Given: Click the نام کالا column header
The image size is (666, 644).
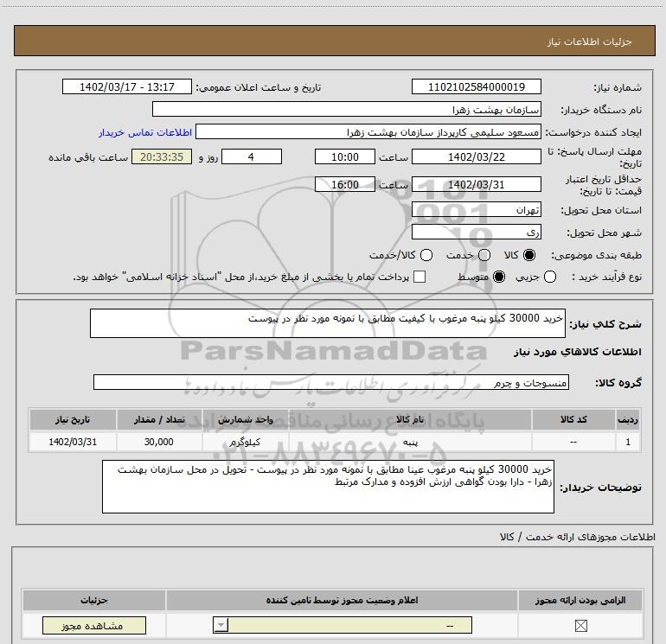Looking at the screenshot, I should pos(410,419).
